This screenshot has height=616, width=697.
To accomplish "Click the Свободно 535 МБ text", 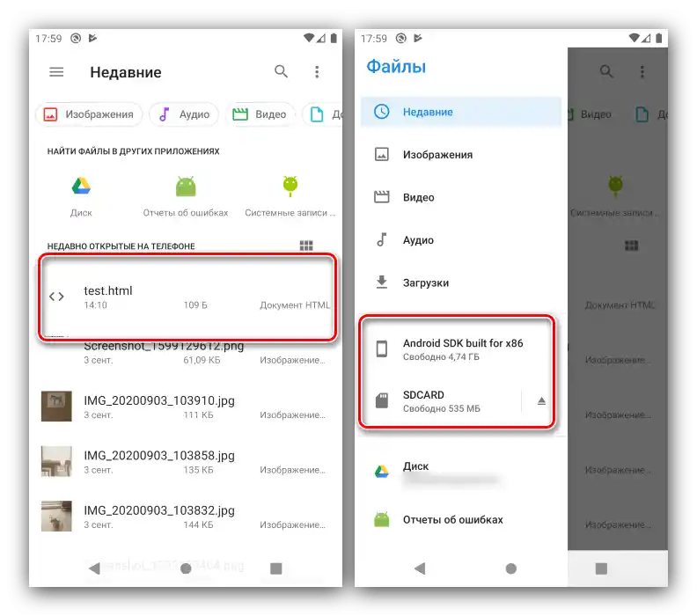I will pos(442,408).
